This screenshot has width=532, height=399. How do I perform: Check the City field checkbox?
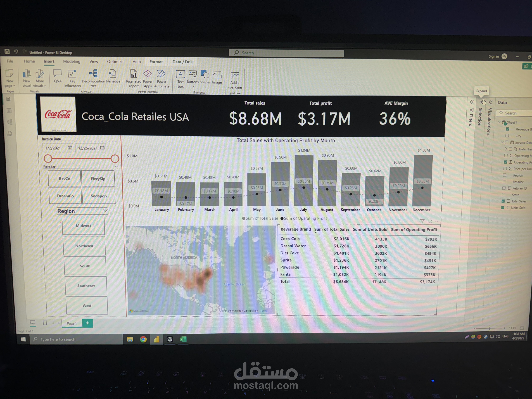507,136
